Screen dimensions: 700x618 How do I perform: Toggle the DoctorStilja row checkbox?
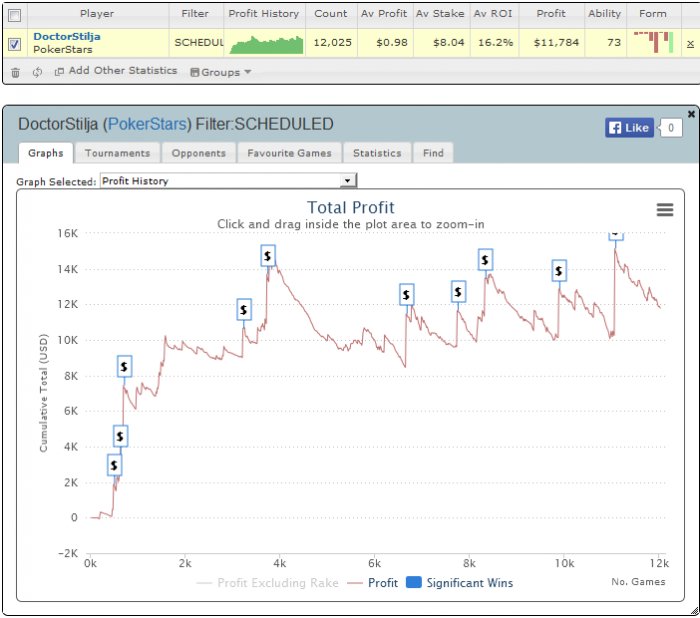point(14,44)
